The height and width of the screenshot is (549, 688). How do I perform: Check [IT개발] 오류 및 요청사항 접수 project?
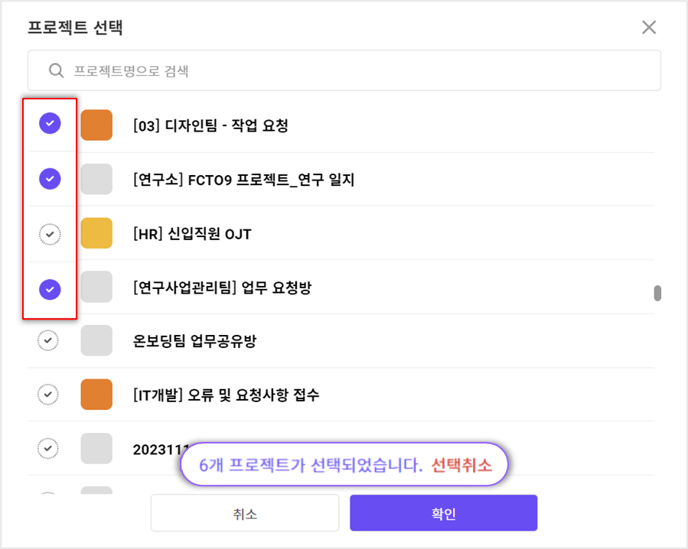(x=48, y=394)
